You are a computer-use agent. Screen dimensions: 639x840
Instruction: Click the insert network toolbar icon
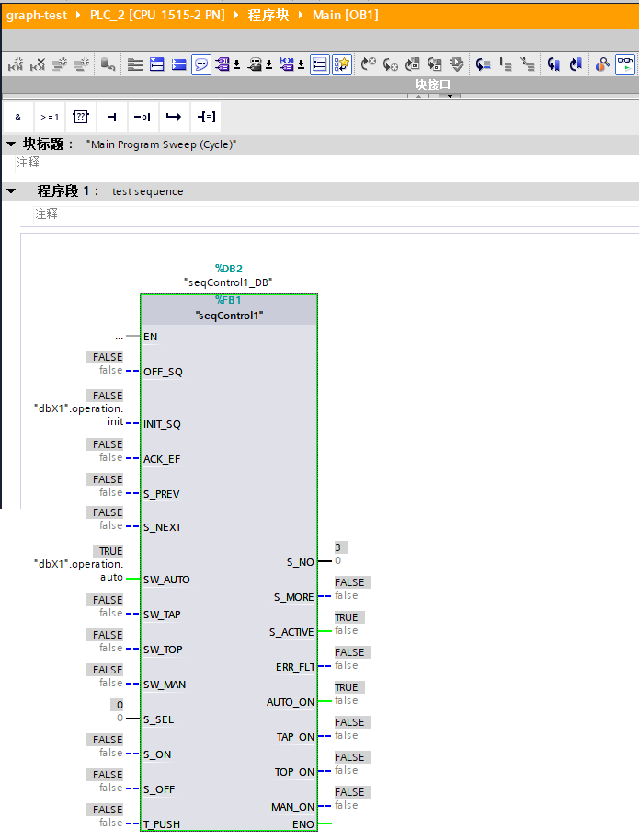pyautogui.click(x=16, y=64)
